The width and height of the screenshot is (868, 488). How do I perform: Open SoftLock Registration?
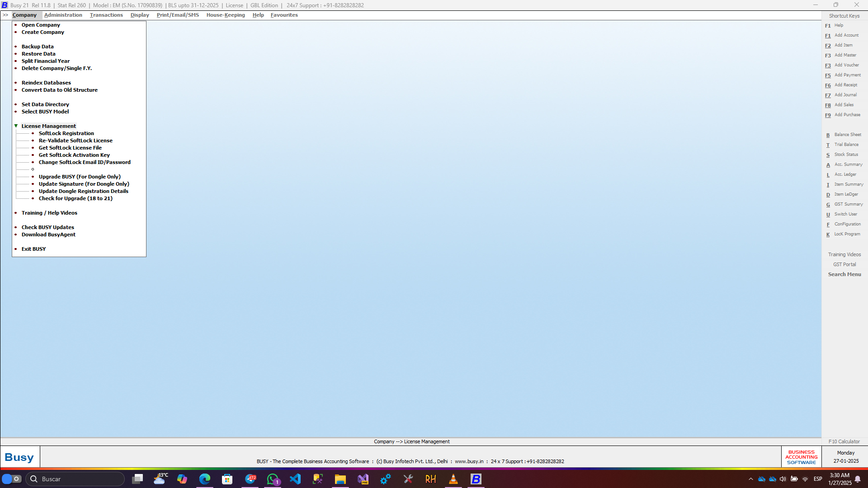coord(66,133)
